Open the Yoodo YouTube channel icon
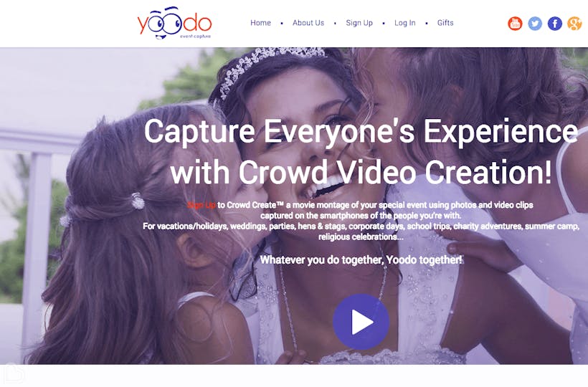Viewport: 588px width, 387px height. (515, 23)
